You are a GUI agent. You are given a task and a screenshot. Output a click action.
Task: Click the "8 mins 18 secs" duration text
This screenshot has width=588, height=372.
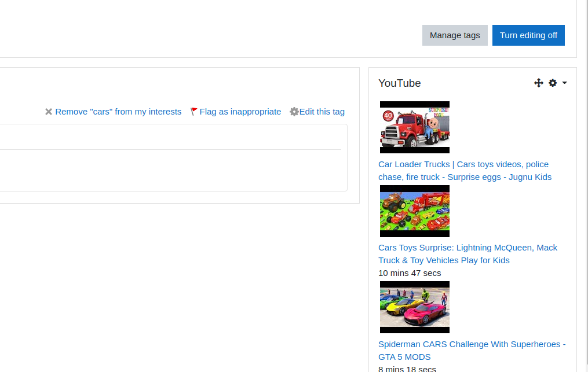pos(407,369)
